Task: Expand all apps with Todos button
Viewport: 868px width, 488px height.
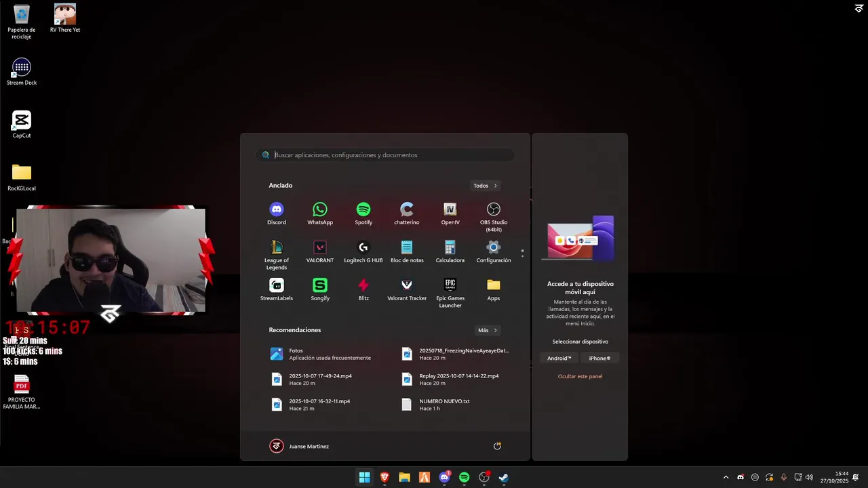Action: (486, 186)
